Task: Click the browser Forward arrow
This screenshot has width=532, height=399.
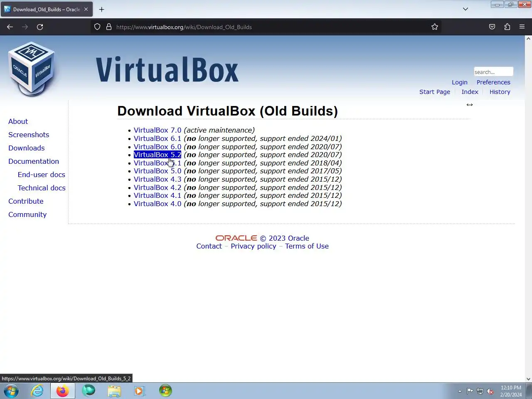Action: pos(25,27)
